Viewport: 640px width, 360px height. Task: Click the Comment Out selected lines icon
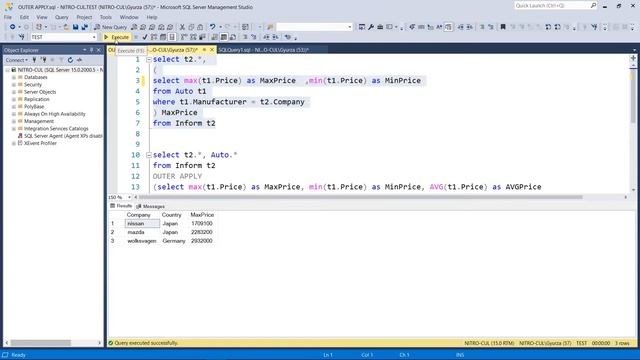[245, 37]
